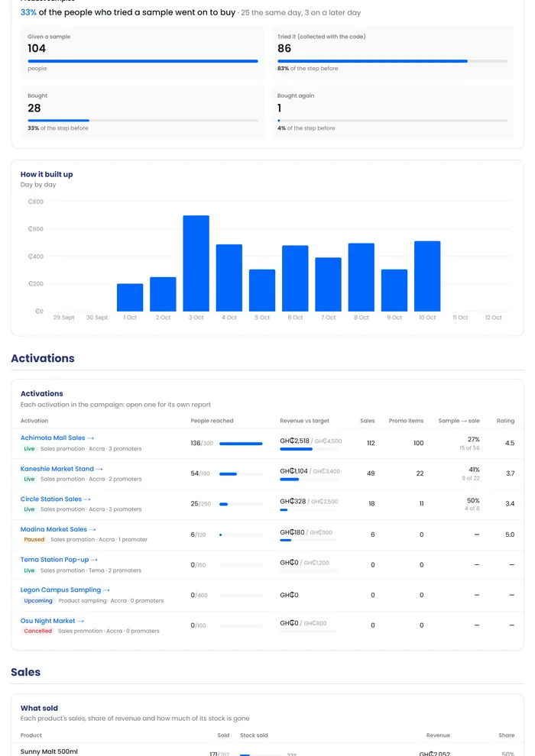This screenshot has width=535, height=756.
Task: Click the '104' given a sample count
Action: point(37,48)
